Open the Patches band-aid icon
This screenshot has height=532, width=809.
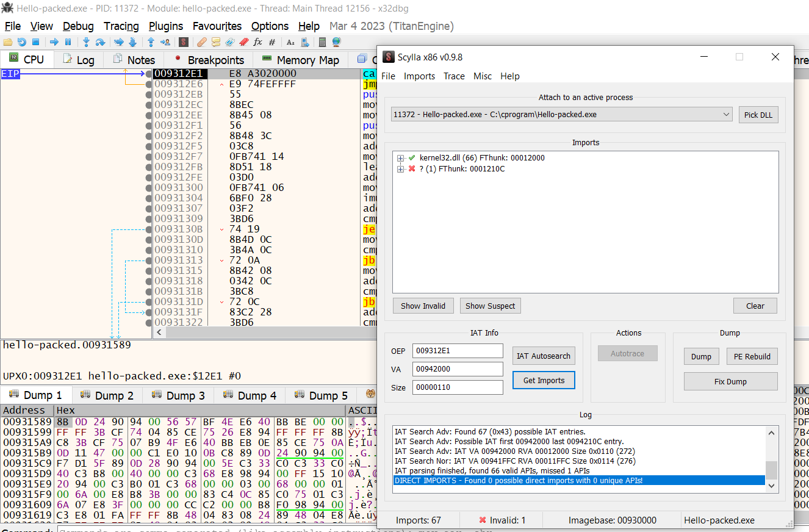click(x=201, y=42)
